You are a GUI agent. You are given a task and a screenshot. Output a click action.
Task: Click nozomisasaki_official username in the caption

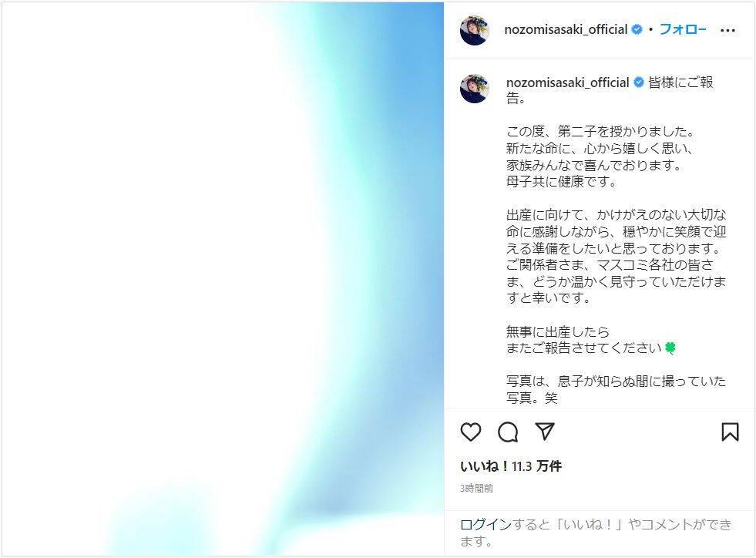tap(567, 82)
